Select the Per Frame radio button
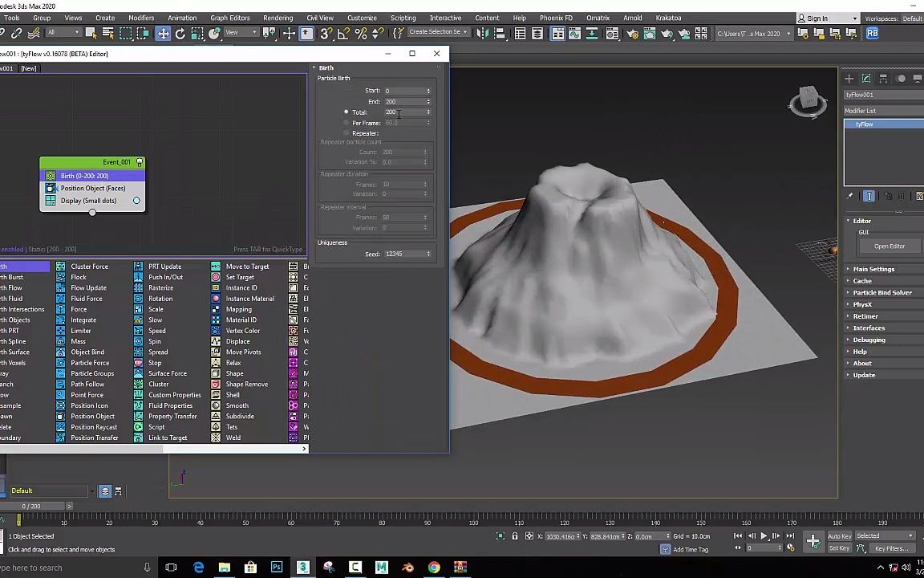The height and width of the screenshot is (578, 924). tap(346, 123)
